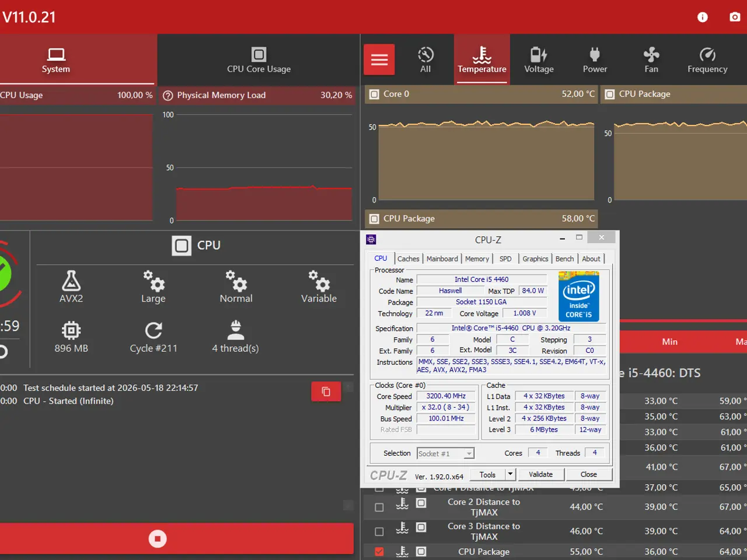Open the Socket #1 selection dropdown
The height and width of the screenshot is (560, 747).
click(x=446, y=453)
